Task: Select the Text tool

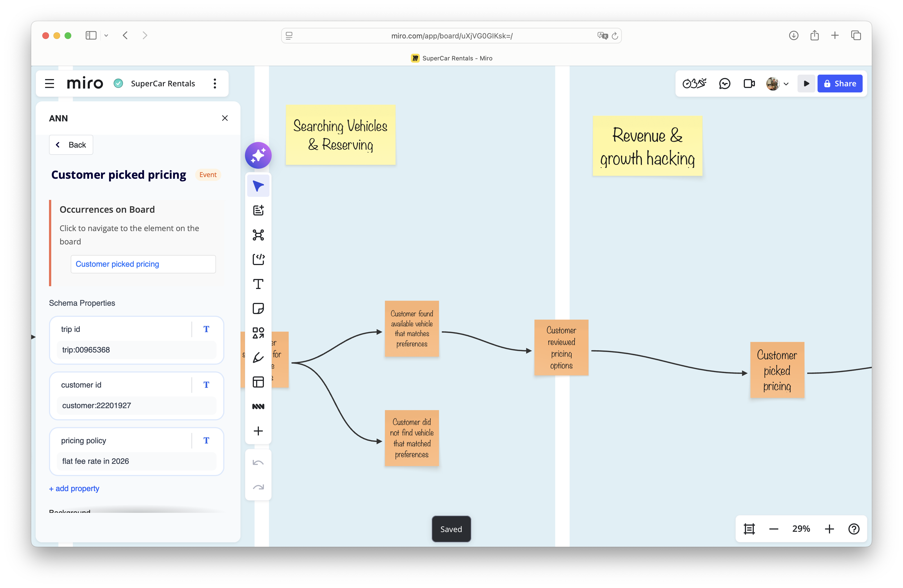Action: click(258, 284)
